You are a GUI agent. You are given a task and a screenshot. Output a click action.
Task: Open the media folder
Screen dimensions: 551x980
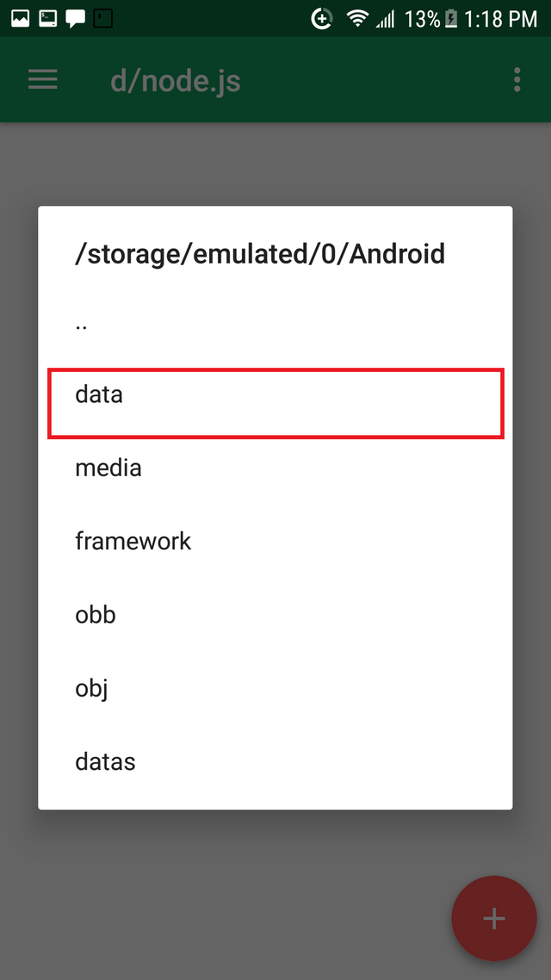tap(275, 468)
